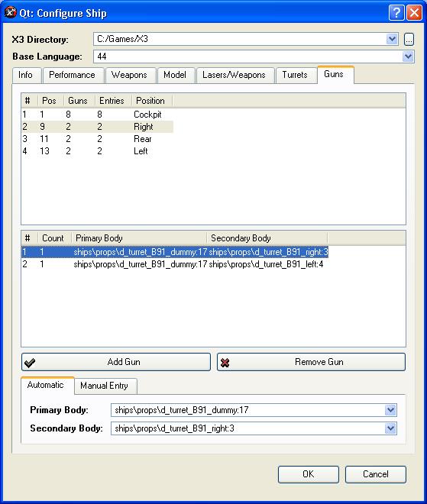Open the browse (...) button for X3 Directory
The width and height of the screenshot is (427, 504).
pyautogui.click(x=409, y=40)
